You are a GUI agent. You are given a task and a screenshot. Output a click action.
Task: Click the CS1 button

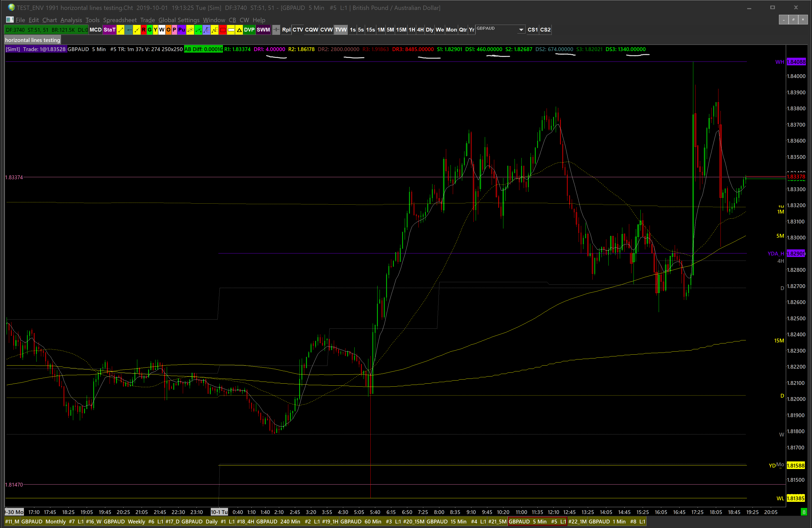coord(532,30)
